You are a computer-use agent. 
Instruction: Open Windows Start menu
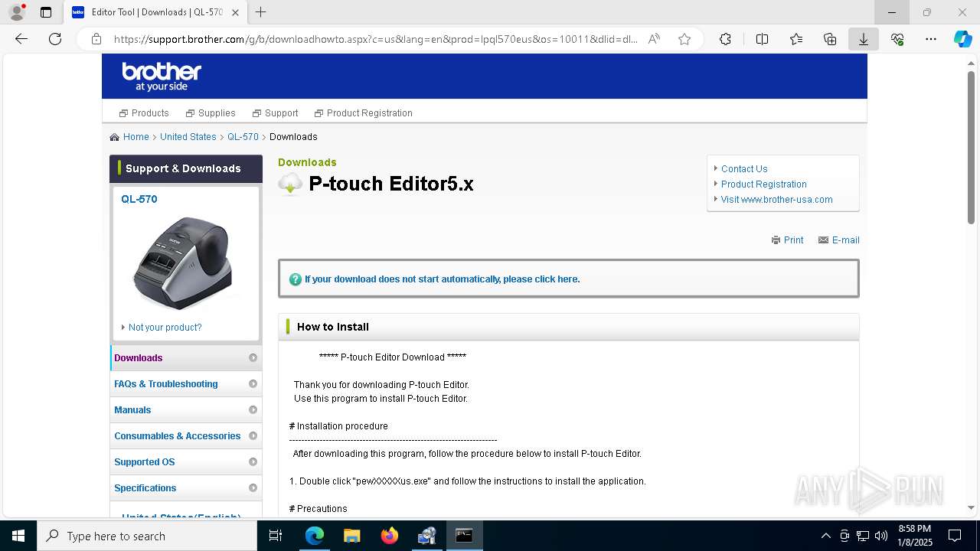(18, 536)
